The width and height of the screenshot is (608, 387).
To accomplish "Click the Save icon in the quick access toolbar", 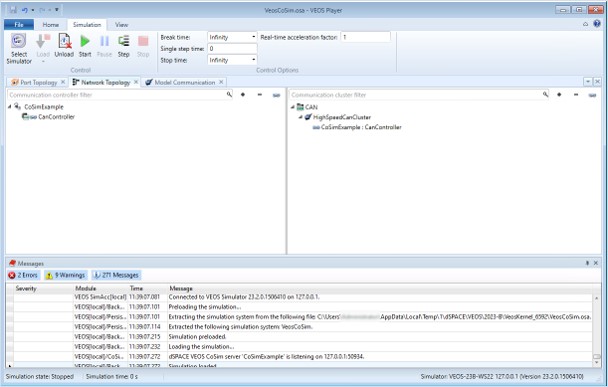I will [x=13, y=10].
